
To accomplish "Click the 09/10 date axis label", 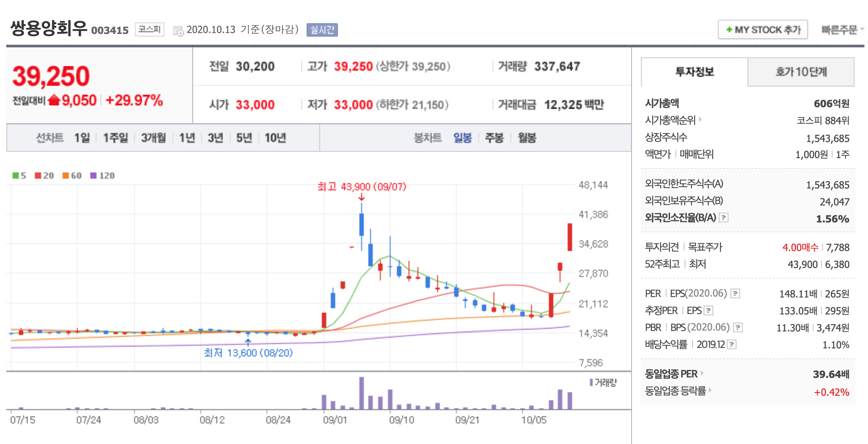I will pyautogui.click(x=401, y=420).
